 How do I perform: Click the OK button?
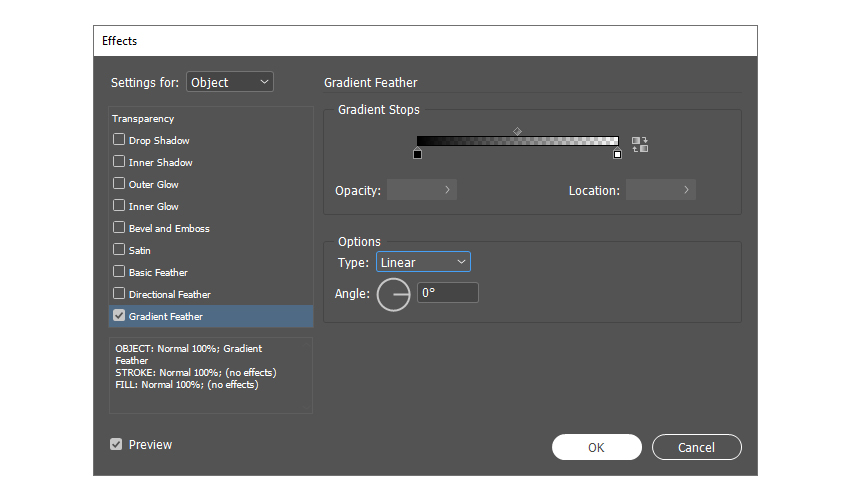[x=597, y=447]
